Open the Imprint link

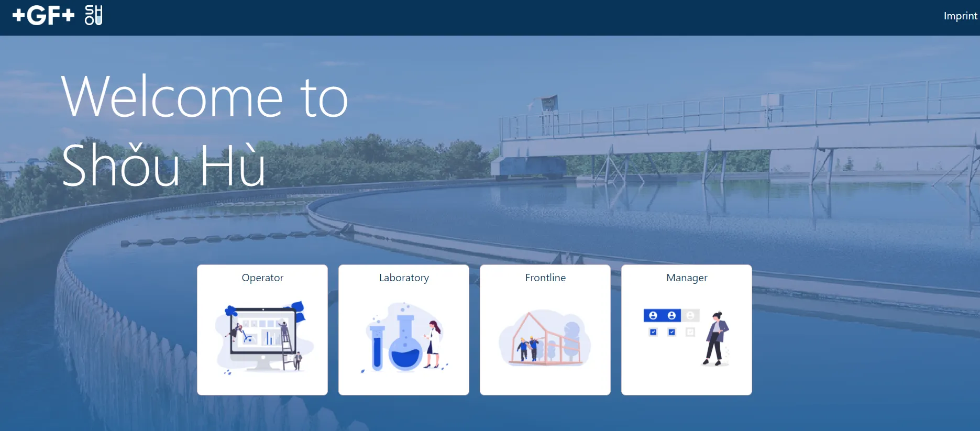pyautogui.click(x=960, y=16)
